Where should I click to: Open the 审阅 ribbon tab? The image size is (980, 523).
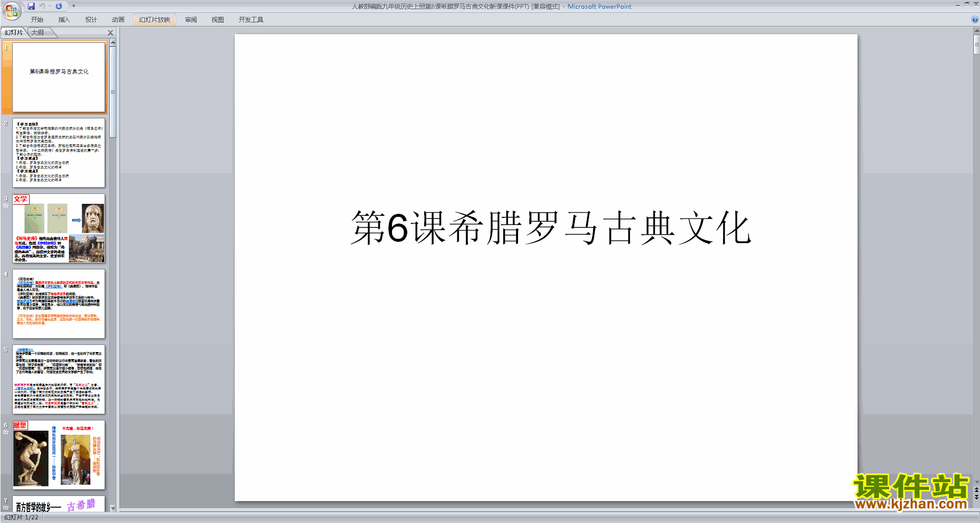click(x=191, y=20)
